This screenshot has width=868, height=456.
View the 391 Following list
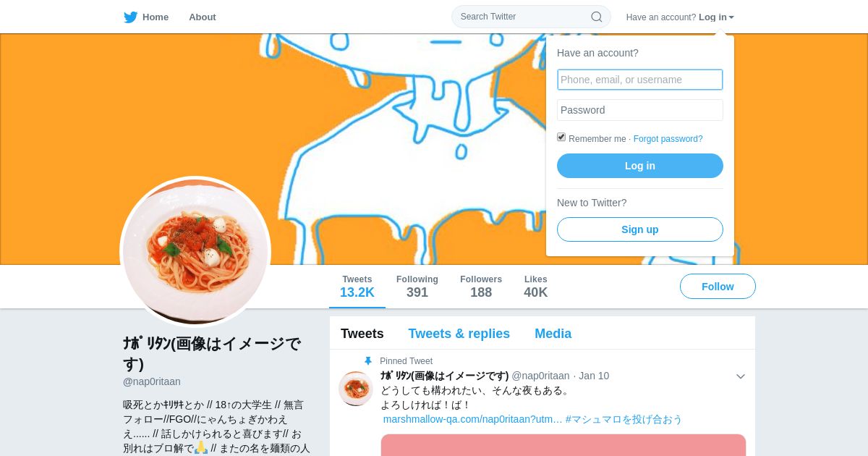[417, 287]
